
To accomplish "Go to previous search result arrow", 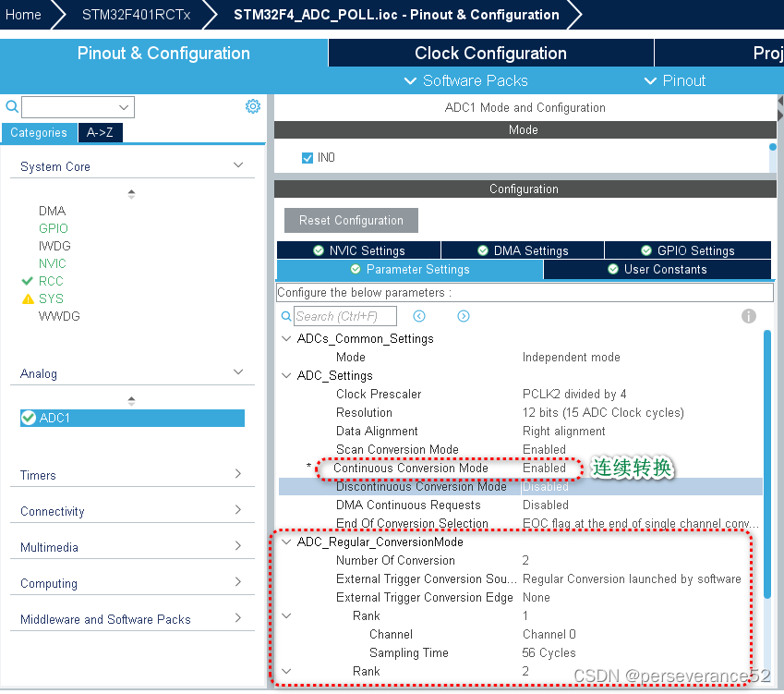I will pyautogui.click(x=419, y=316).
